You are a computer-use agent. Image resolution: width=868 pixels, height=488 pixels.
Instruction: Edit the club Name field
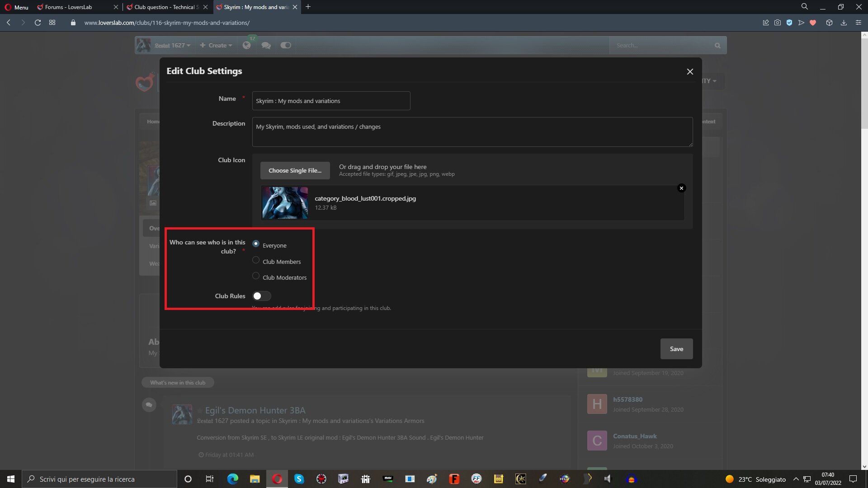point(331,101)
